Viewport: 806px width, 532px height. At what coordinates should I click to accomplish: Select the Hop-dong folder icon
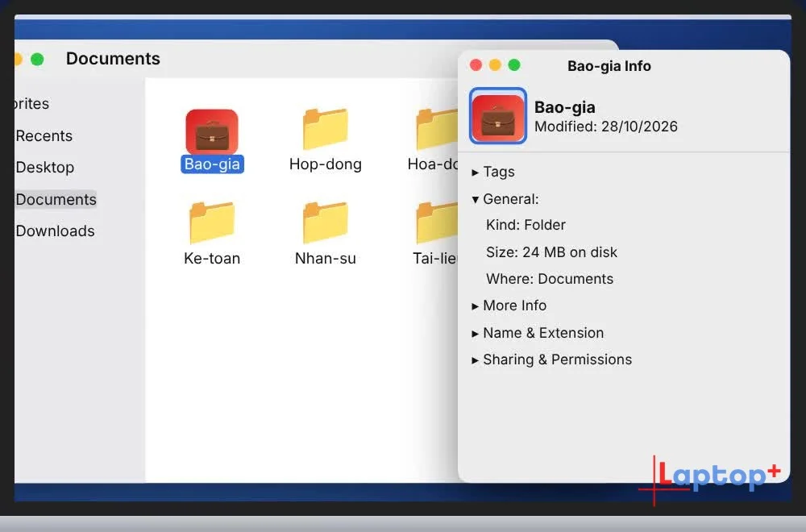click(x=326, y=129)
